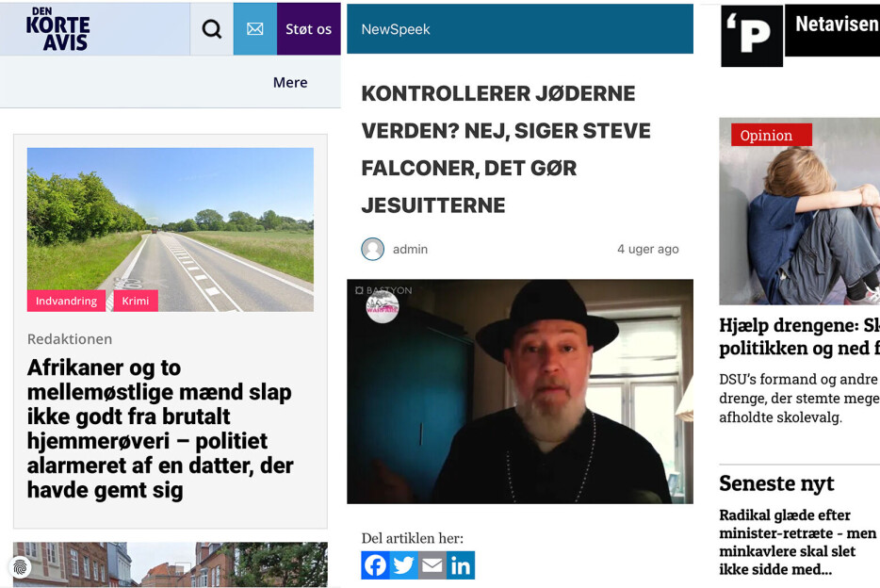Click the fingerprint accessibility icon
Image resolution: width=880 pixels, height=588 pixels.
[21, 566]
